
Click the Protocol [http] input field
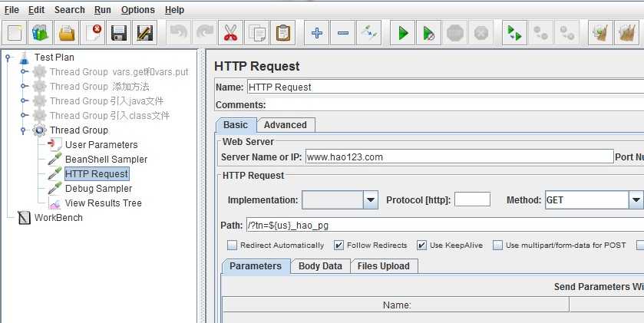point(472,199)
